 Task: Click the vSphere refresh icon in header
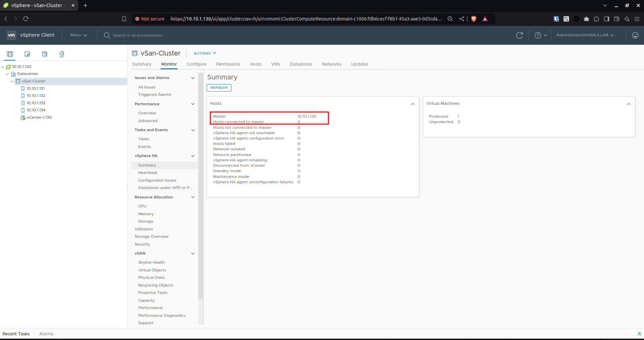(520, 35)
